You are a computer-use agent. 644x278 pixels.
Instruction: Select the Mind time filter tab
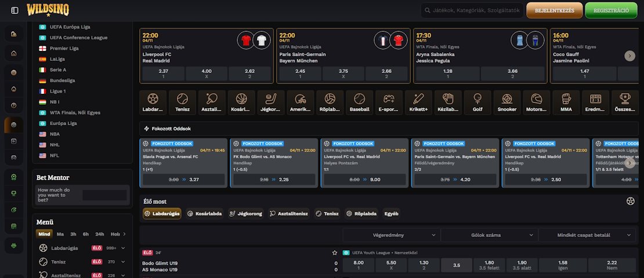[x=44, y=234]
